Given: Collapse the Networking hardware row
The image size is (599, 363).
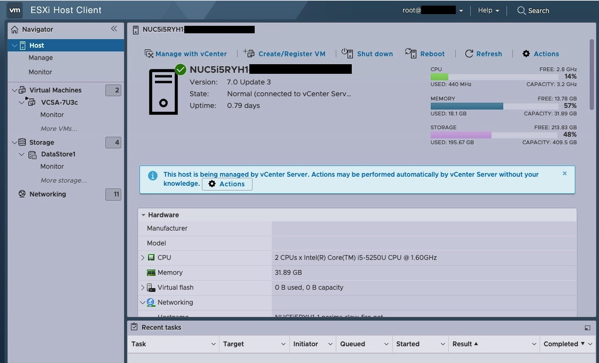Looking at the screenshot, I should 142,302.
